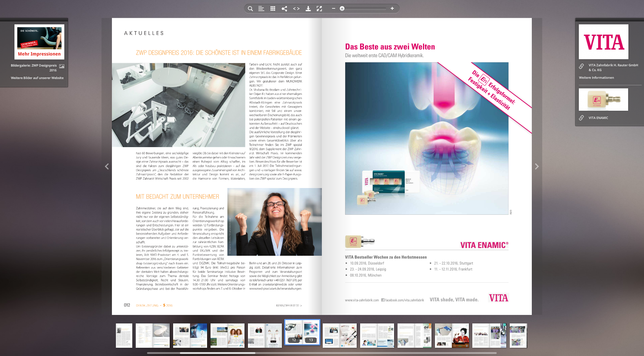Click the Mit Bedacht zum Unternehmer headline

click(x=177, y=197)
